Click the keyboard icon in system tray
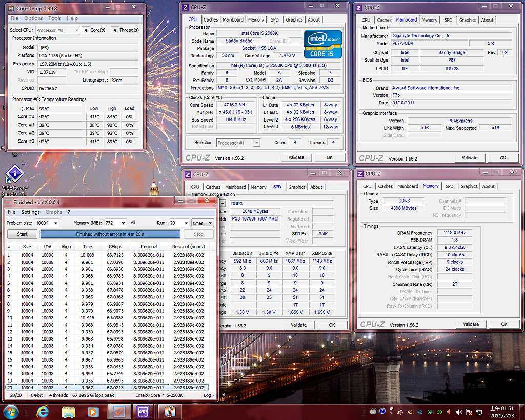Viewport: 525px width, 420px height. [x=373, y=411]
